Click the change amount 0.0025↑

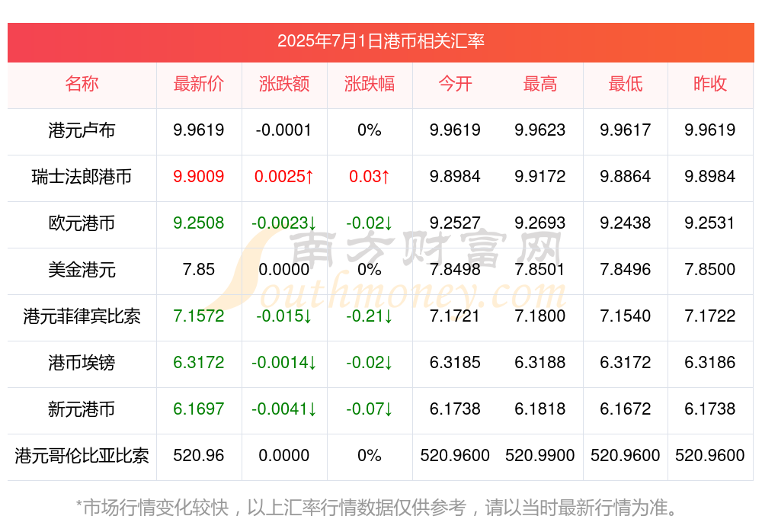tap(283, 176)
